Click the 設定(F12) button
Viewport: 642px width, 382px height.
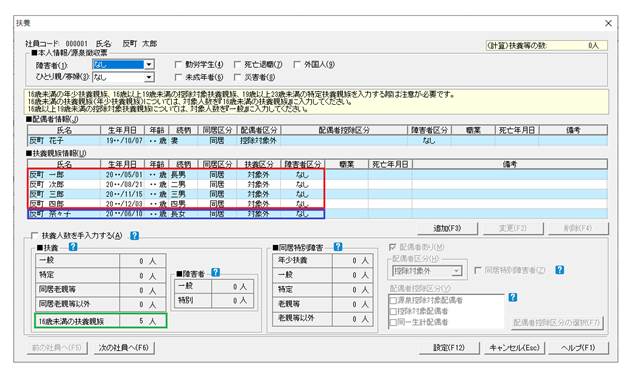point(449,348)
